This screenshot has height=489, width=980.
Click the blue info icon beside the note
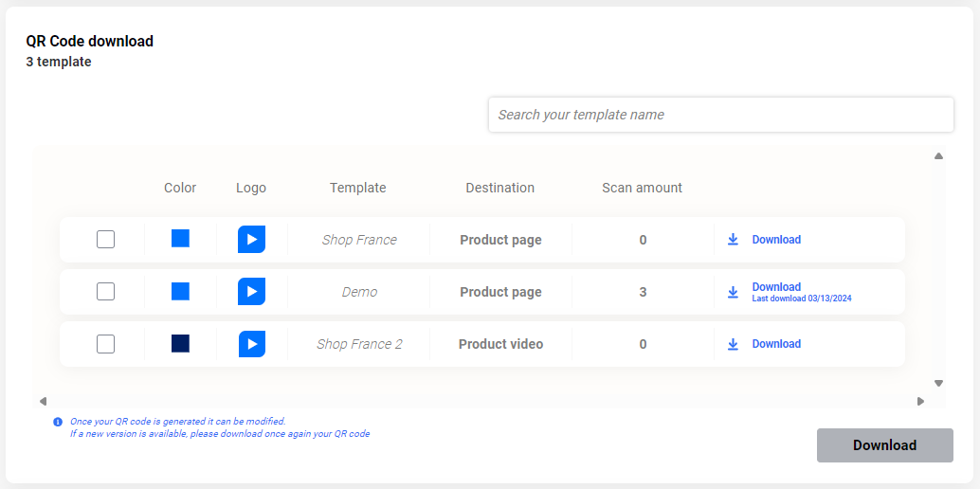tap(58, 422)
